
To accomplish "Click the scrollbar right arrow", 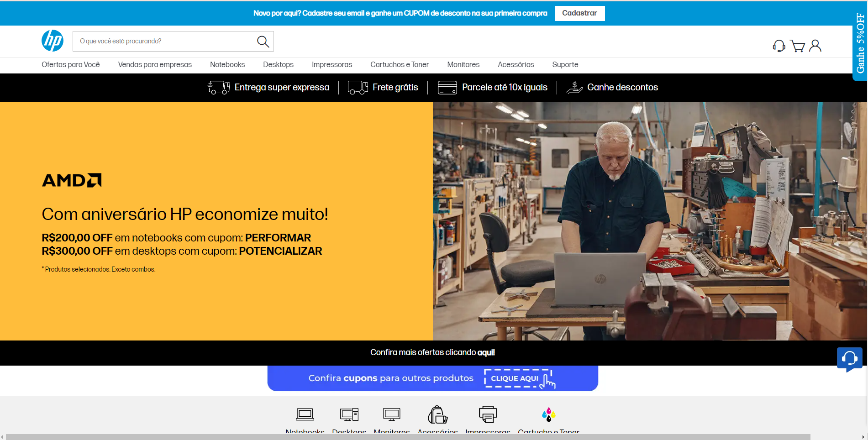I will click(863, 437).
